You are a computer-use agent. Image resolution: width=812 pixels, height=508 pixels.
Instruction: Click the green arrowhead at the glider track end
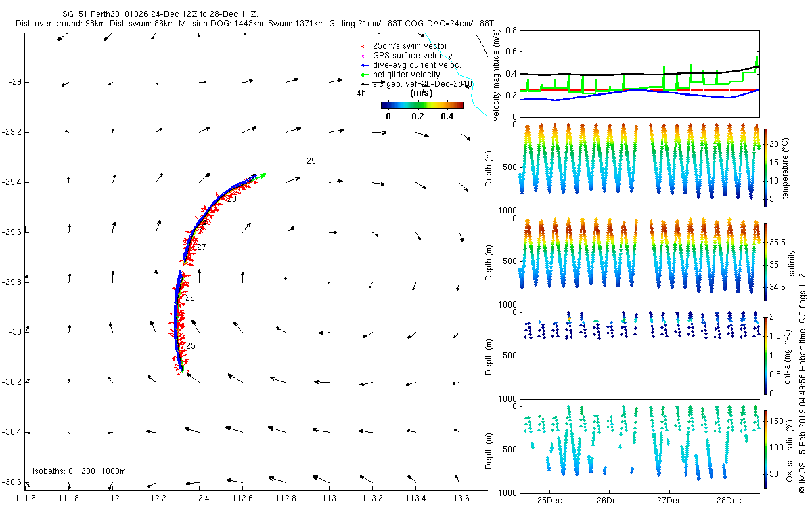click(262, 175)
